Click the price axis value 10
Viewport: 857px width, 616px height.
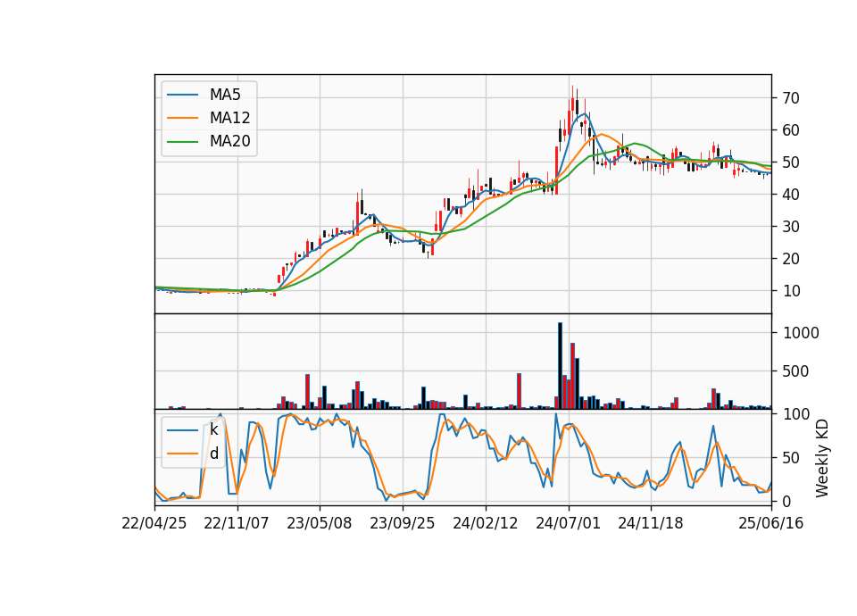coord(791,291)
